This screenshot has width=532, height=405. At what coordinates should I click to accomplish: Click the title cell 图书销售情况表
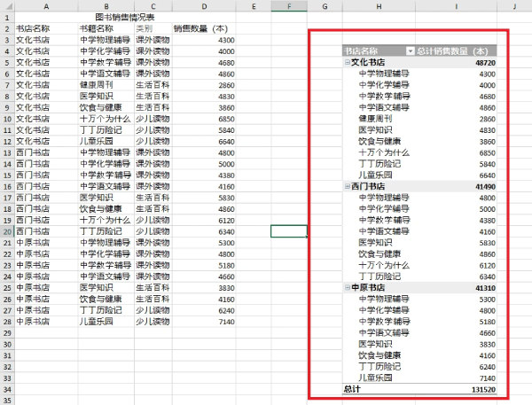125,18
